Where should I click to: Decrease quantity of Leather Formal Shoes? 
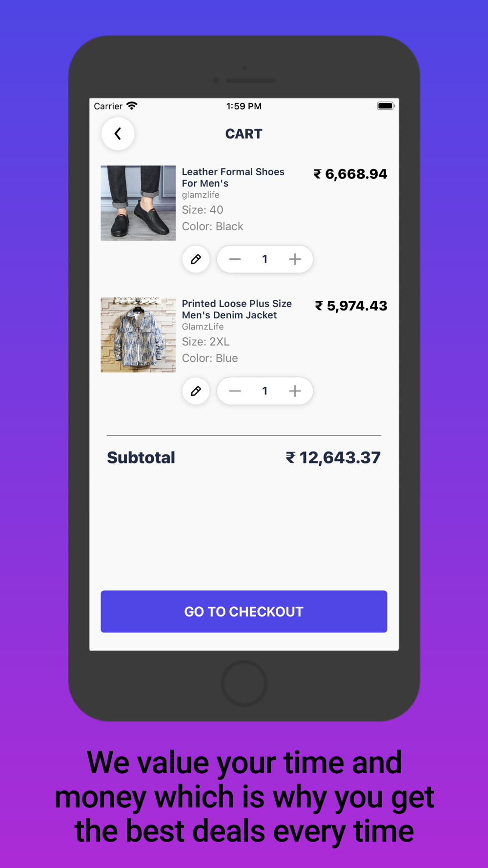coord(235,259)
